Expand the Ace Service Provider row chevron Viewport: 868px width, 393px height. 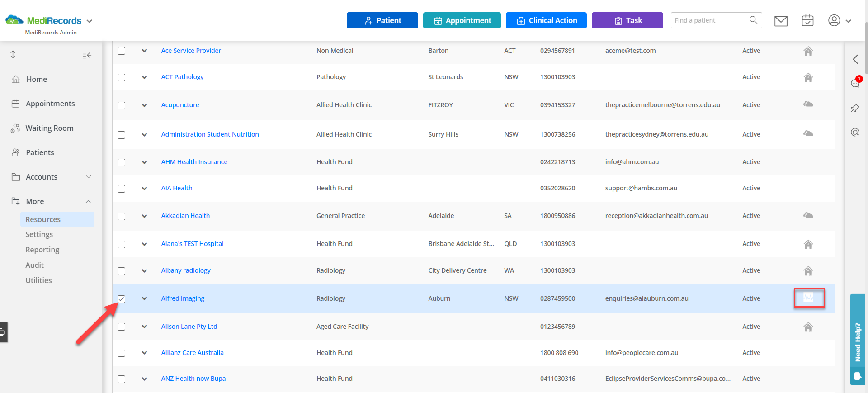(x=144, y=51)
